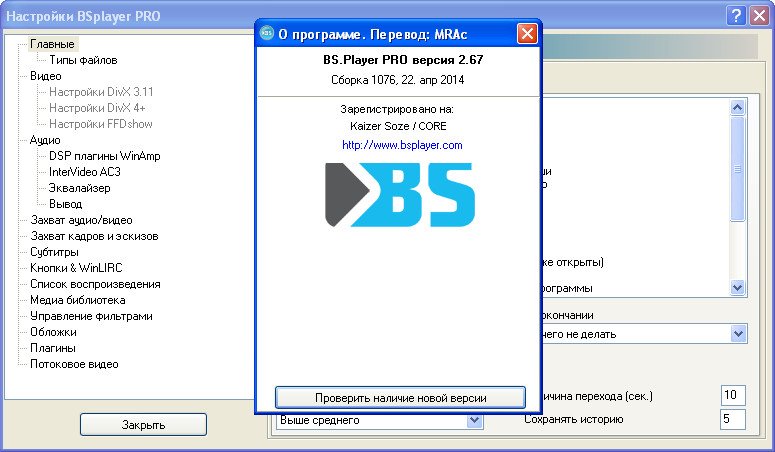
Task: Select Главные in the settings tree
Action: [52, 44]
